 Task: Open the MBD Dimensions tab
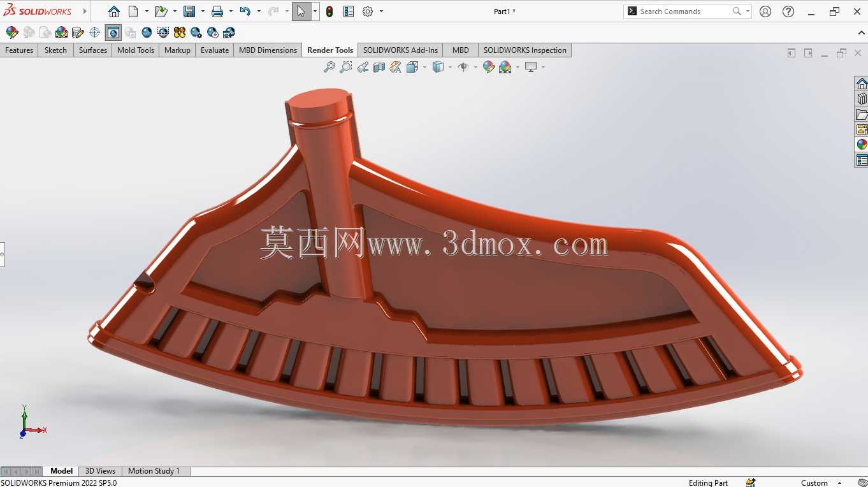click(x=268, y=50)
